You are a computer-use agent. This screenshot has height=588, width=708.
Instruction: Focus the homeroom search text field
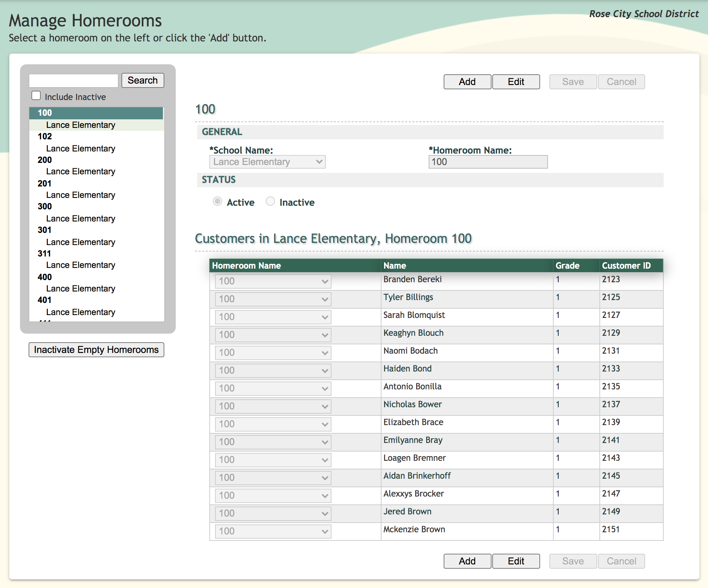pos(74,80)
